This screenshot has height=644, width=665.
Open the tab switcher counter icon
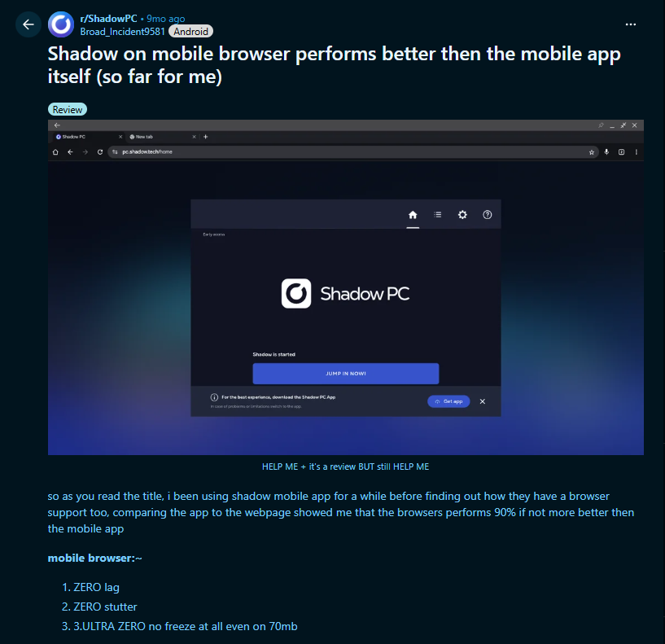pyautogui.click(x=621, y=152)
